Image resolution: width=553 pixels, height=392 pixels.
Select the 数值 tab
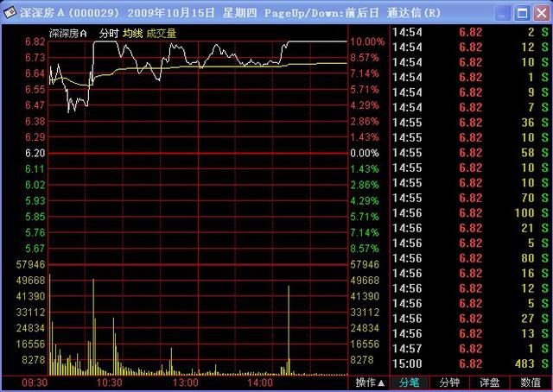tap(531, 383)
